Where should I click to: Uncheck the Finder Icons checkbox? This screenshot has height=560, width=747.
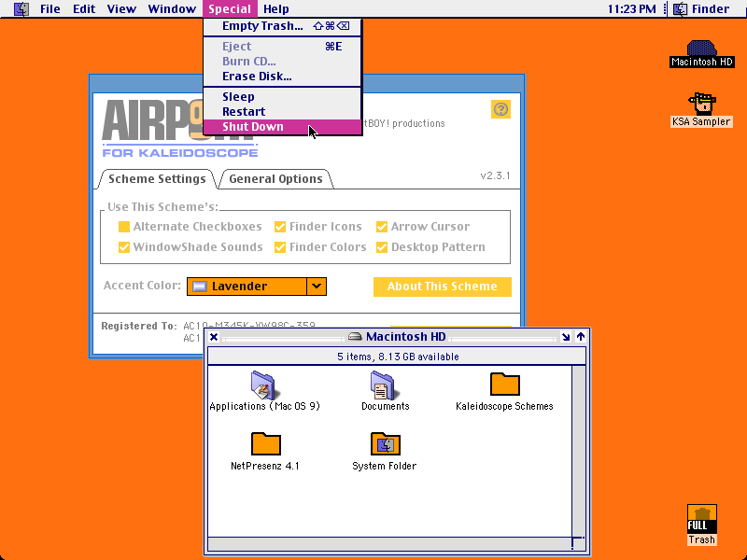[280, 227]
